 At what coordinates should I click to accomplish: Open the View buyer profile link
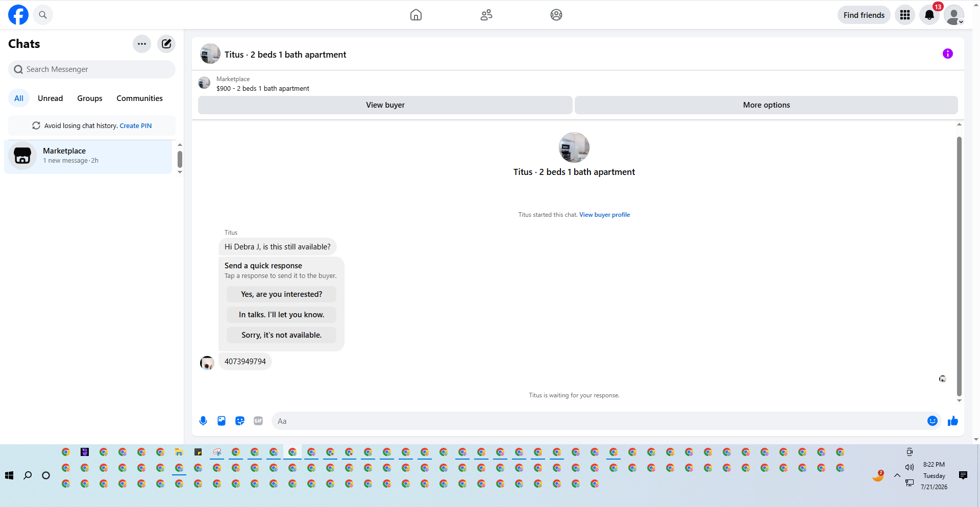coord(604,215)
